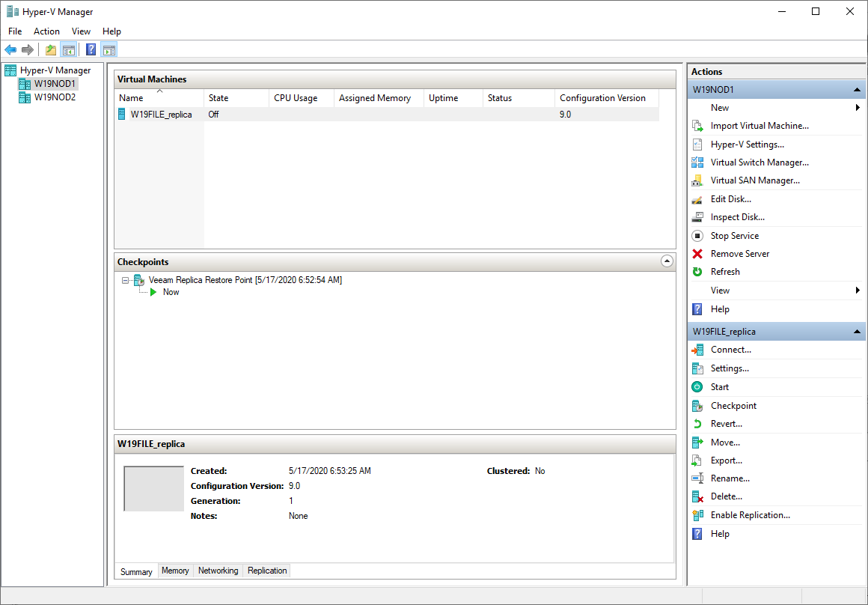868x605 pixels.
Task: Click the Delete action icon
Action: 697,496
